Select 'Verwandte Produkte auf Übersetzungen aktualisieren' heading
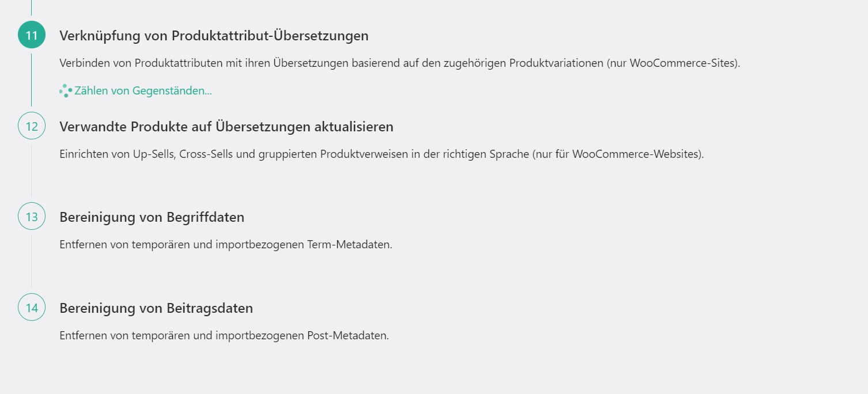Screen dimensions: 868x394 point(227,127)
